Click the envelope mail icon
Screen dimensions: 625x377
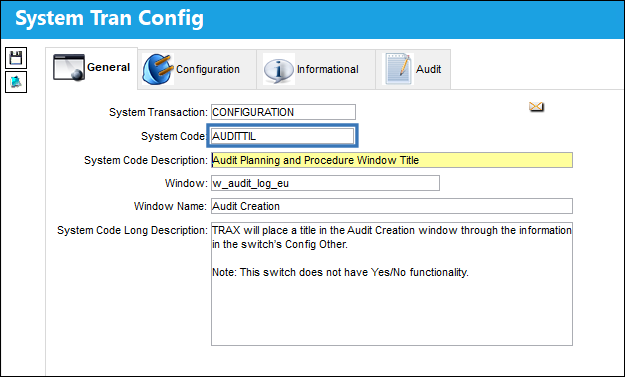pos(536,107)
